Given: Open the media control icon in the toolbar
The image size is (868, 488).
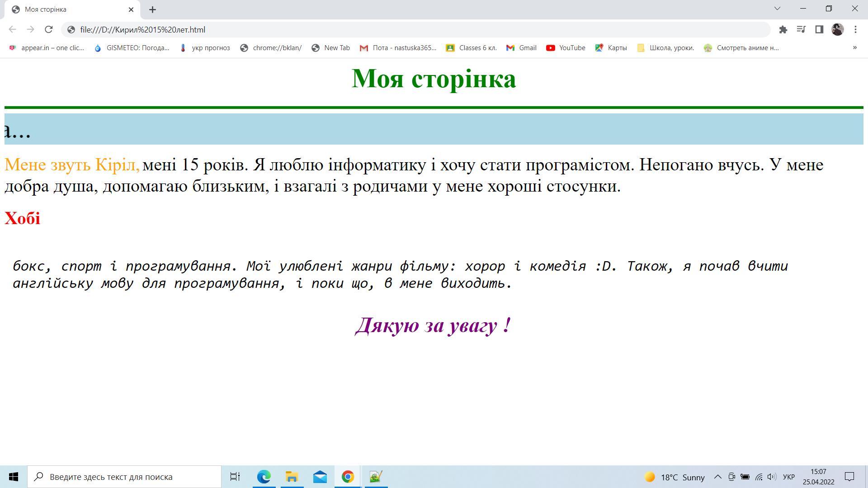Looking at the screenshot, I should pos(801,29).
